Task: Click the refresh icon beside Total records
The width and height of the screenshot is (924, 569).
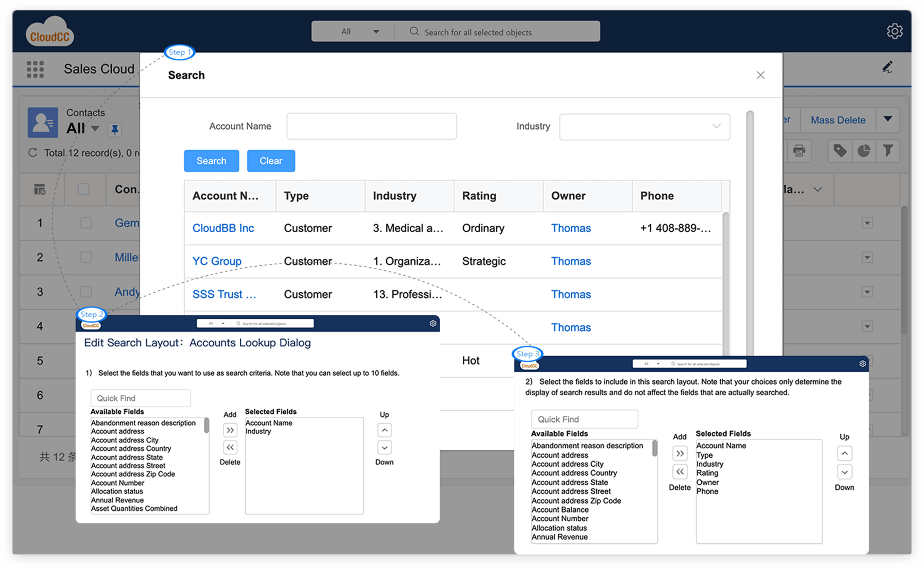Action: pyautogui.click(x=33, y=153)
